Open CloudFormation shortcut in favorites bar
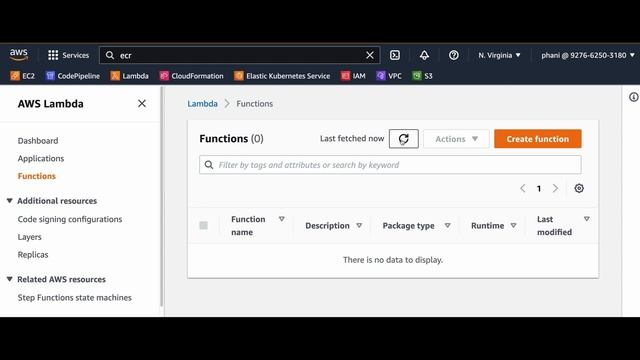Image resolution: width=640 pixels, height=360 pixels. point(191,76)
